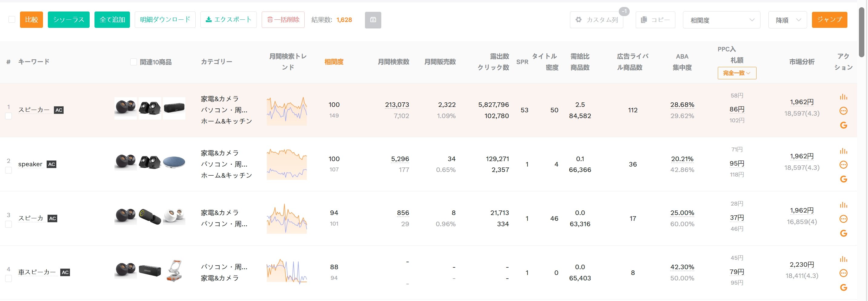Image resolution: width=868 pixels, height=301 pixels.
Task: Click Google icon in スピーカ row
Action: [843, 233]
